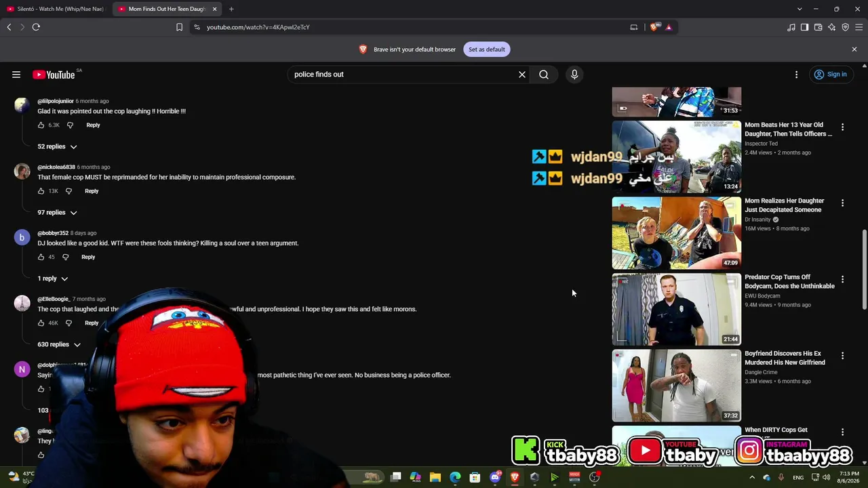
Task: Go back to the previous page
Action: [x=9, y=27]
